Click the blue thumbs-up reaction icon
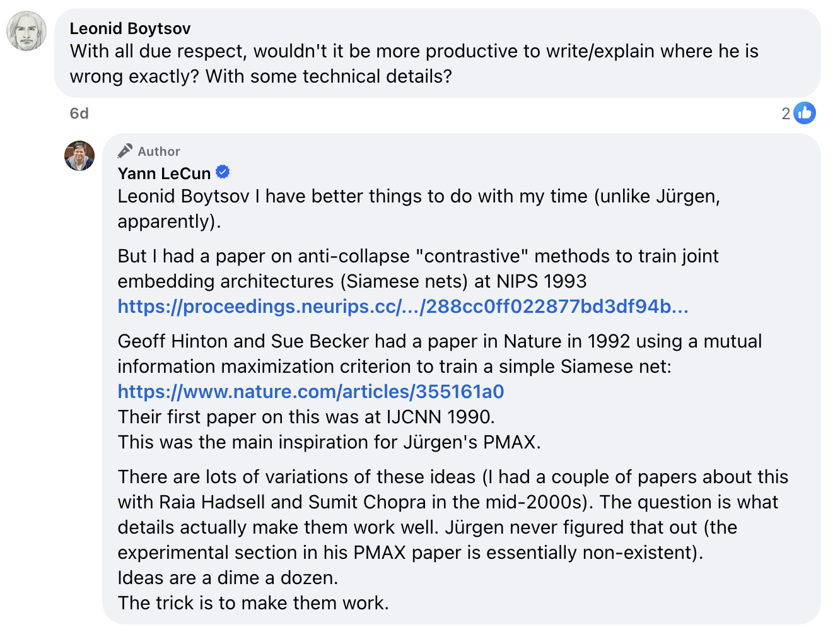This screenshot has height=627, width=840. (804, 114)
